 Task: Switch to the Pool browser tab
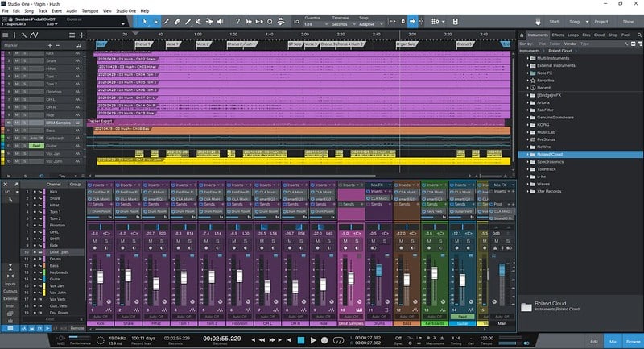625,35
